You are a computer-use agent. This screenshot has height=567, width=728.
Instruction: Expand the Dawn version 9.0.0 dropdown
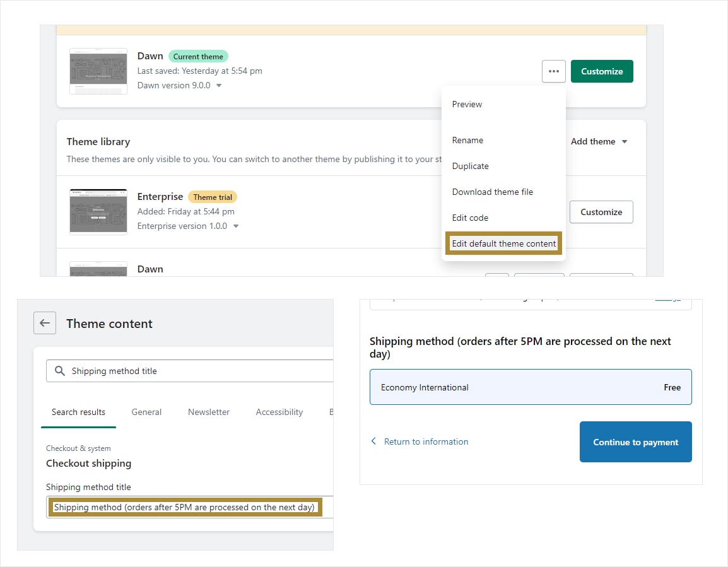(x=219, y=86)
